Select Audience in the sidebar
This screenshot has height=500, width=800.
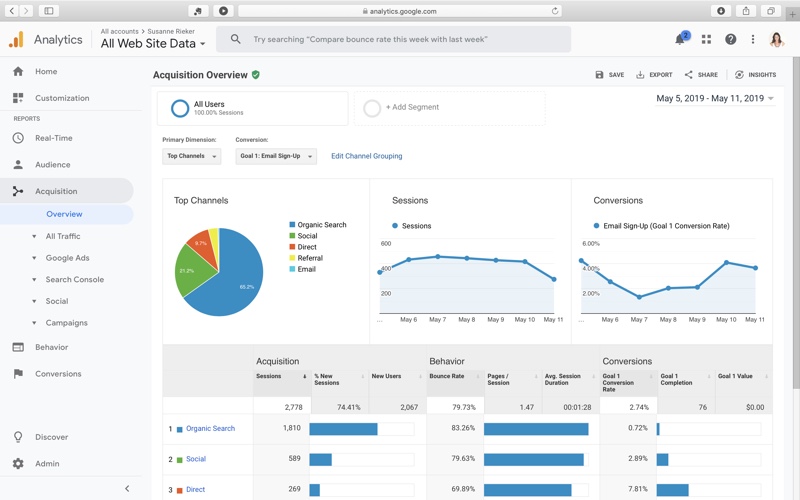click(x=52, y=165)
